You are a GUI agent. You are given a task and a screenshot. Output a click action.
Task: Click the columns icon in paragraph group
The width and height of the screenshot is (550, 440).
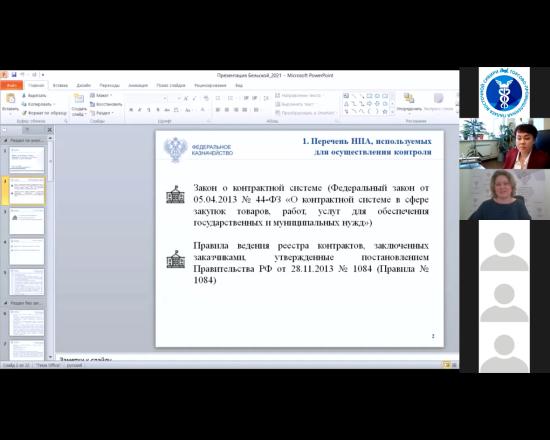tap(257, 110)
